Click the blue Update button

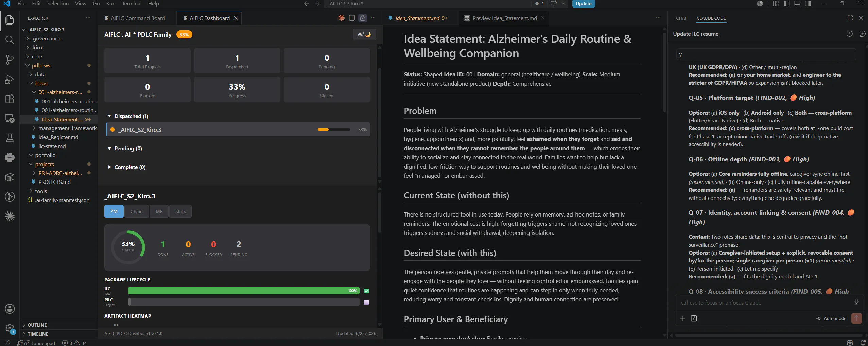click(x=584, y=4)
